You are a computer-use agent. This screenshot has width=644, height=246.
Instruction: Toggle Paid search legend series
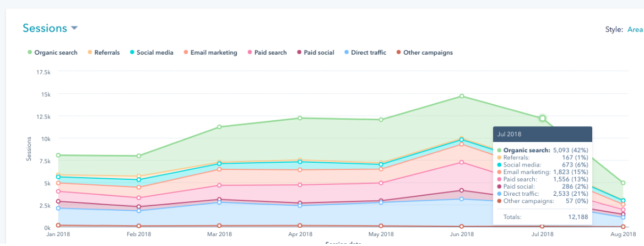tap(267, 52)
